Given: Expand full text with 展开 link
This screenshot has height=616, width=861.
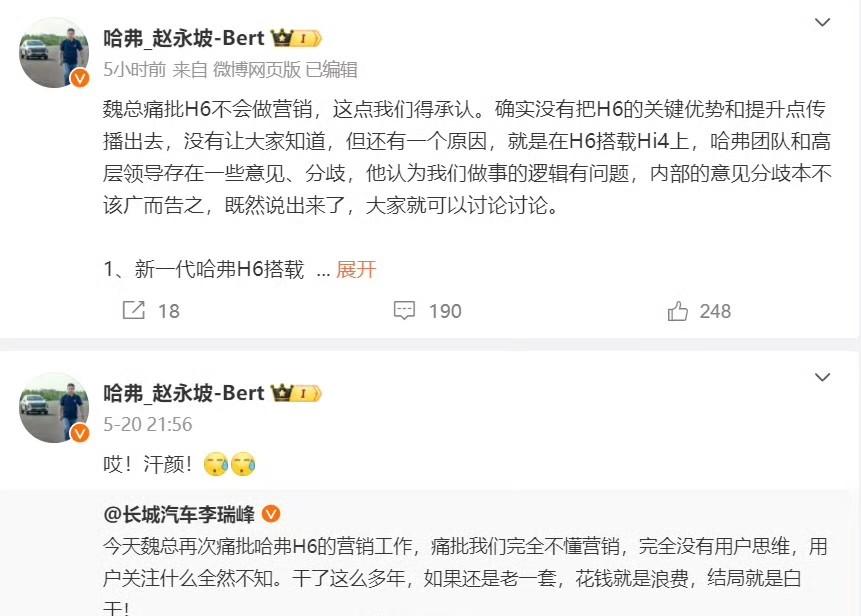Looking at the screenshot, I should pos(356,270).
